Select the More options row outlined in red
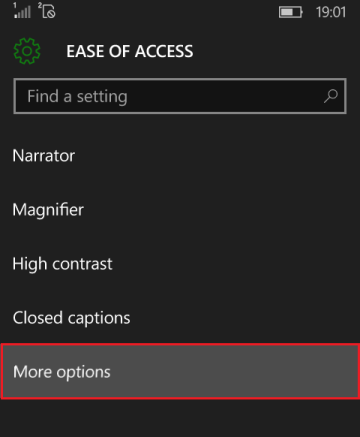Image resolution: width=360 pixels, height=437 pixels. (180, 371)
